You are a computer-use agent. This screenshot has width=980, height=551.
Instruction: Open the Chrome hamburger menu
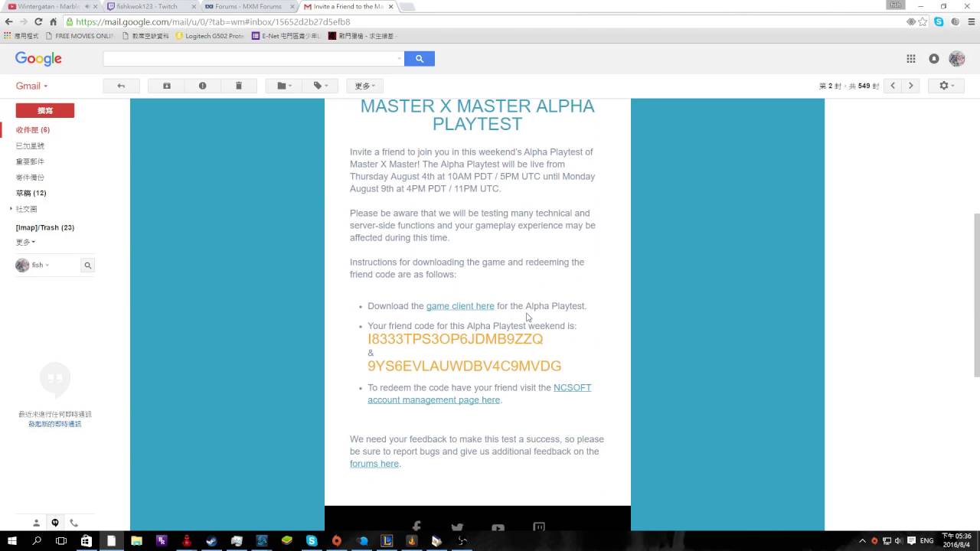pos(971,22)
